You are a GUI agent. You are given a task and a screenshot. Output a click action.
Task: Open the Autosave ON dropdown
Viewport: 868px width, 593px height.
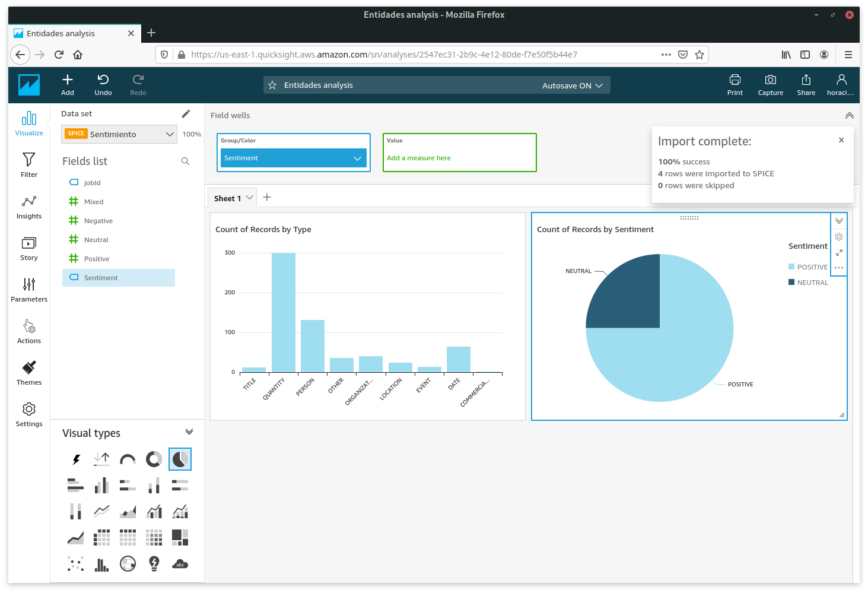click(573, 85)
